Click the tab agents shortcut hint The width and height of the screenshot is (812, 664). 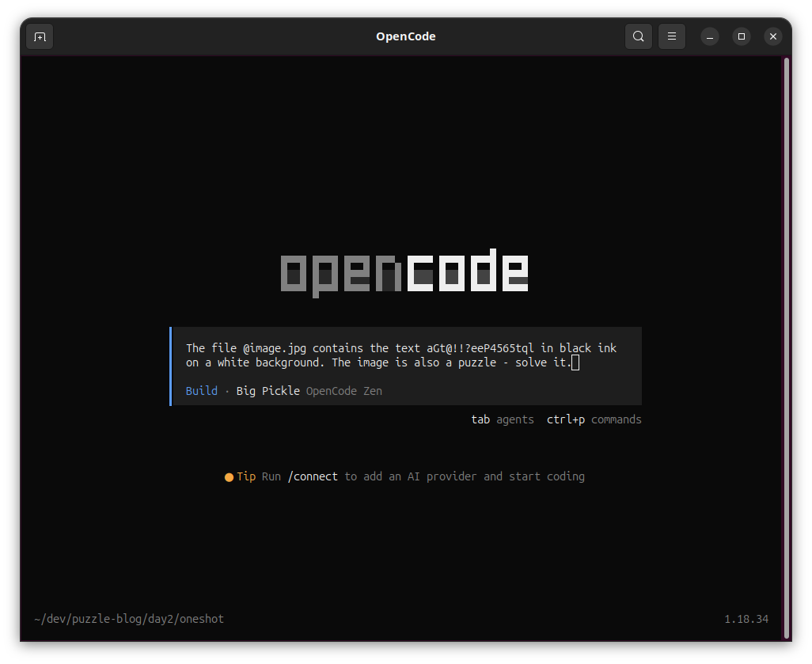tap(503, 419)
